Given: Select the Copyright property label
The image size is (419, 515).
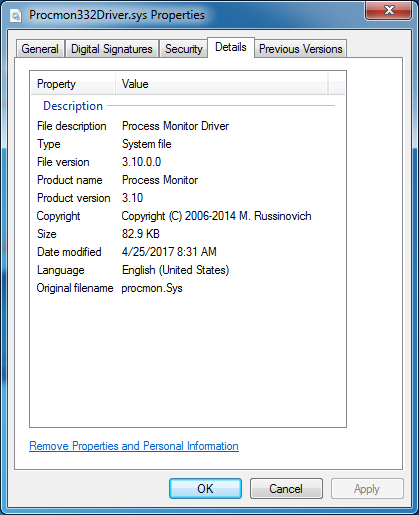Looking at the screenshot, I should [58, 216].
